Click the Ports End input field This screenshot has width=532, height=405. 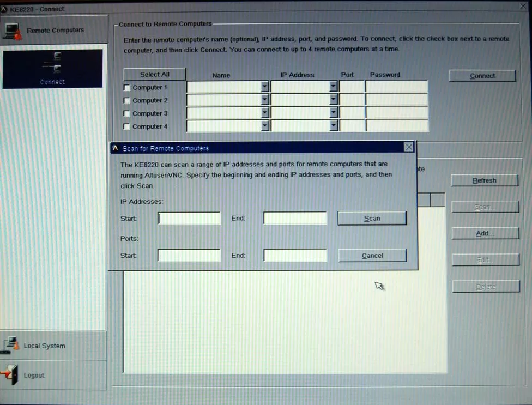coord(295,256)
